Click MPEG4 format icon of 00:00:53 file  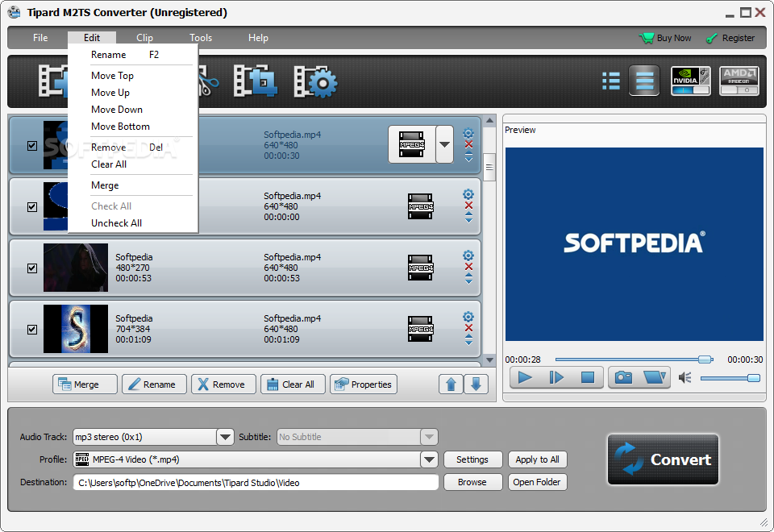pyautogui.click(x=421, y=268)
